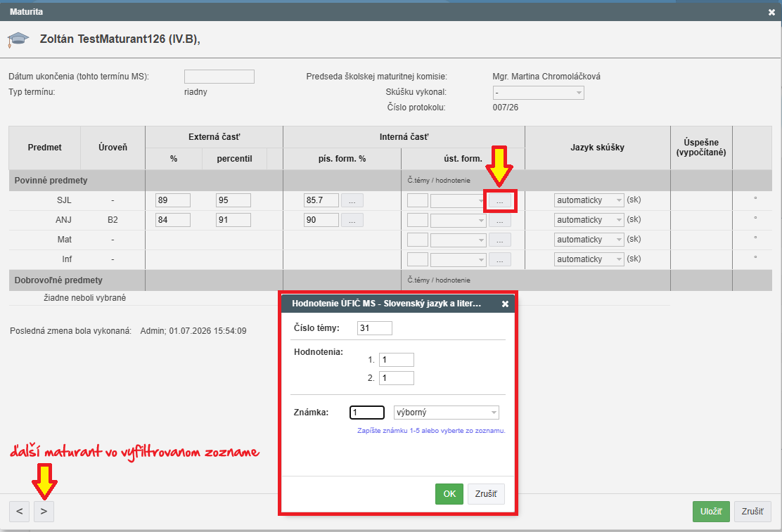Open SJL oral grade dropdown
Image resolution: width=782 pixels, height=532 pixels.
click(459, 200)
